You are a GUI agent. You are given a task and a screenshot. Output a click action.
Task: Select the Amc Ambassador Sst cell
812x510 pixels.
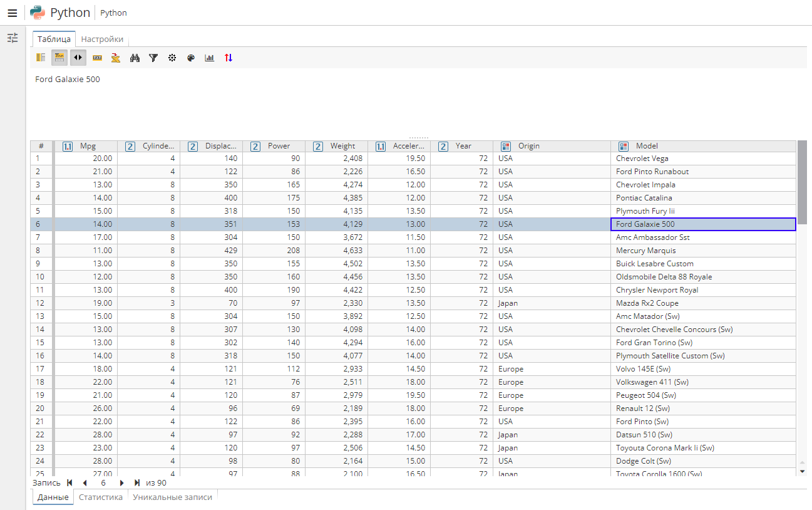pos(704,237)
